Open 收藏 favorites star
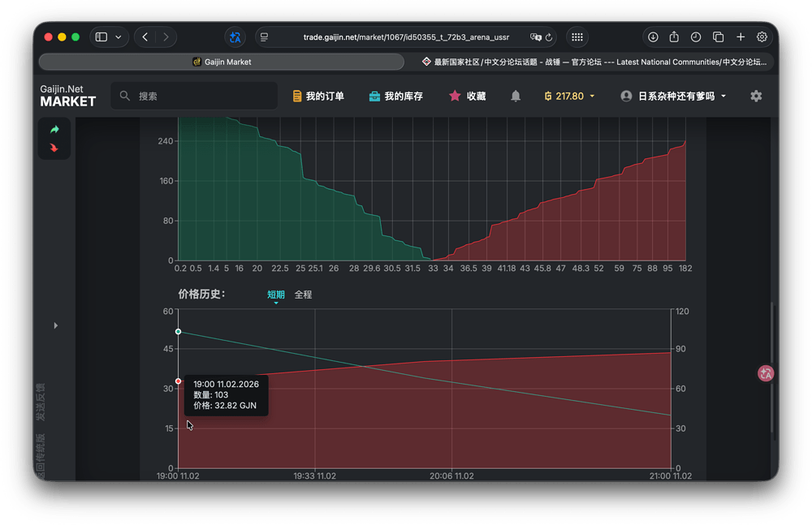Screen dimensions: 812x525 (467, 96)
